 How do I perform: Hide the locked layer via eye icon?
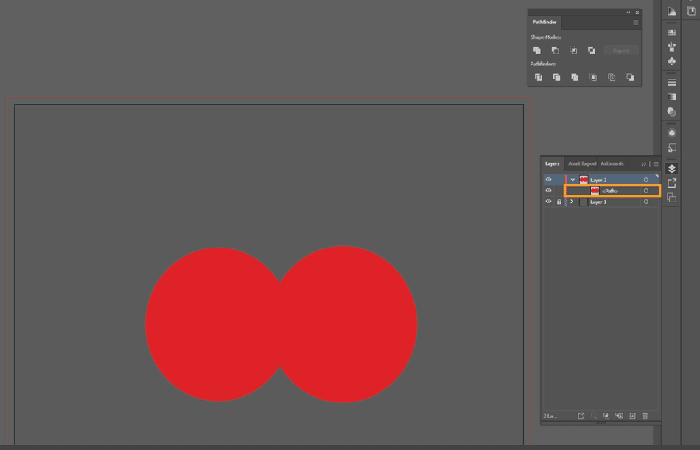548,202
